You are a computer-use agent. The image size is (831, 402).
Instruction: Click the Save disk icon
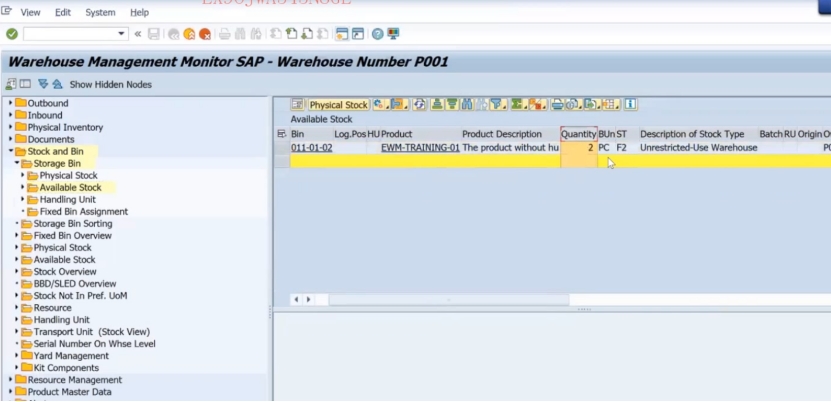154,34
